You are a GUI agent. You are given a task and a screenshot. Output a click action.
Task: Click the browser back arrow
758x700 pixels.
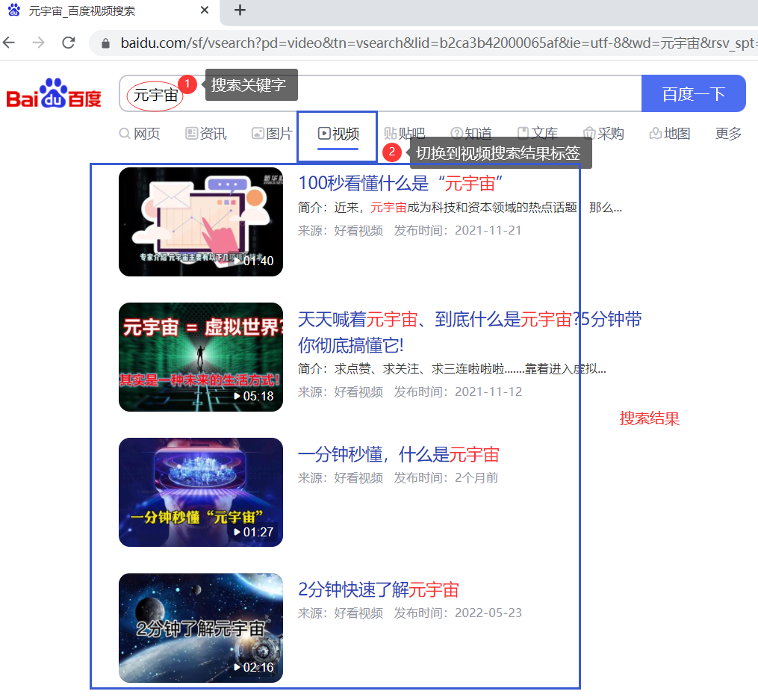pyautogui.click(x=8, y=43)
